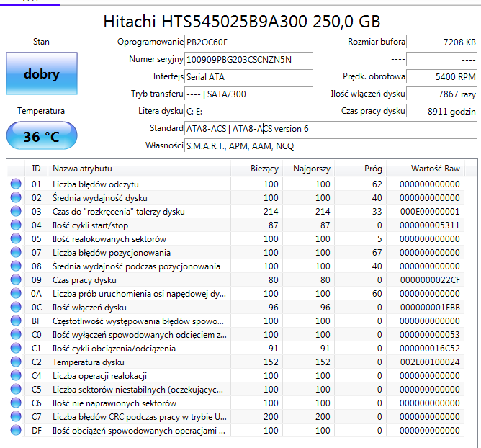Click the 'Nazwa atrybutu' column header
The image size is (481, 448).
[x=139, y=169]
